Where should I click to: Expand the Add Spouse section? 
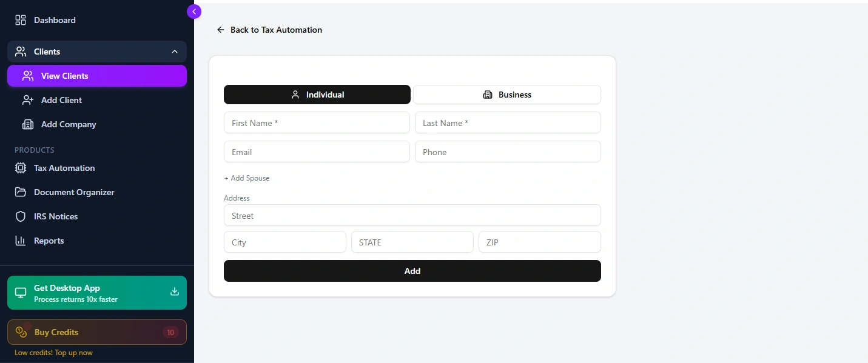247,178
